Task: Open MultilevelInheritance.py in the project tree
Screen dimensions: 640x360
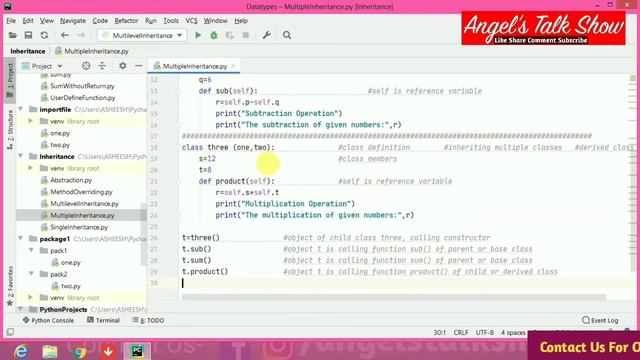Action: point(84,203)
